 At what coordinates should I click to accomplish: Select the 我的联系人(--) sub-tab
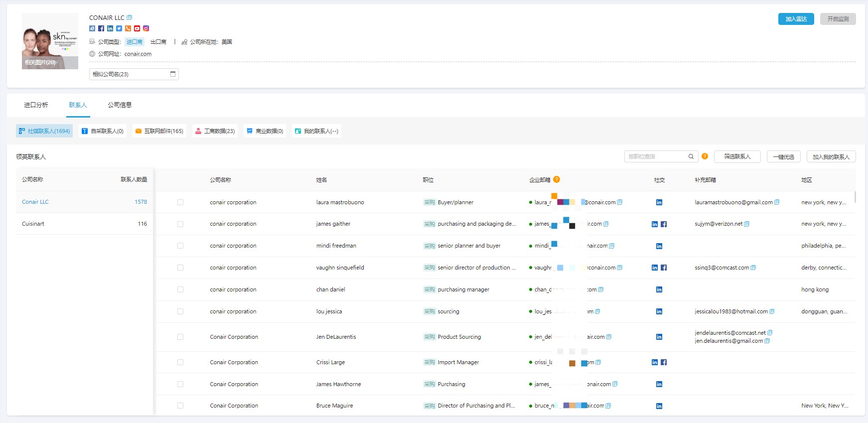tap(316, 131)
